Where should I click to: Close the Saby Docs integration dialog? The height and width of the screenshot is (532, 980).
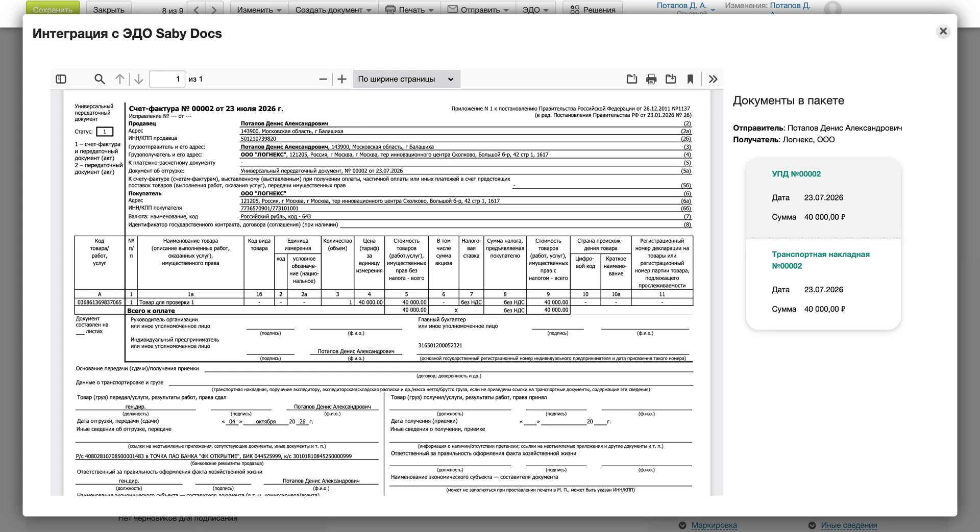(x=943, y=31)
